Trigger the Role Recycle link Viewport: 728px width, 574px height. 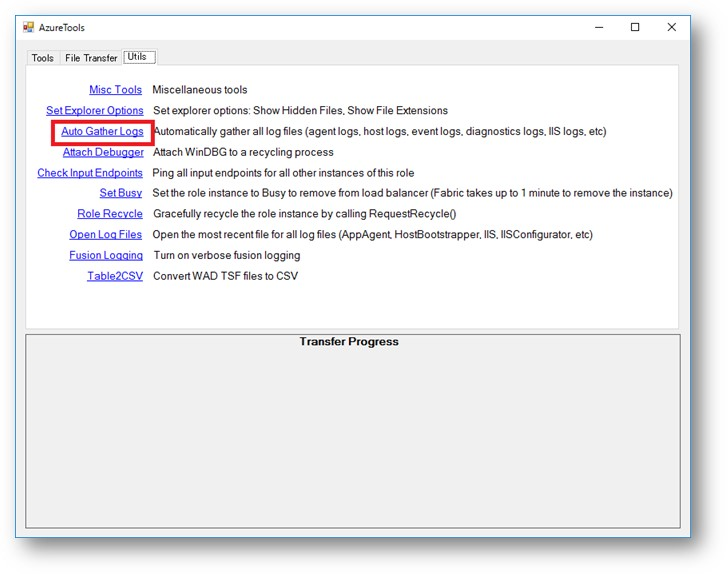click(x=110, y=214)
